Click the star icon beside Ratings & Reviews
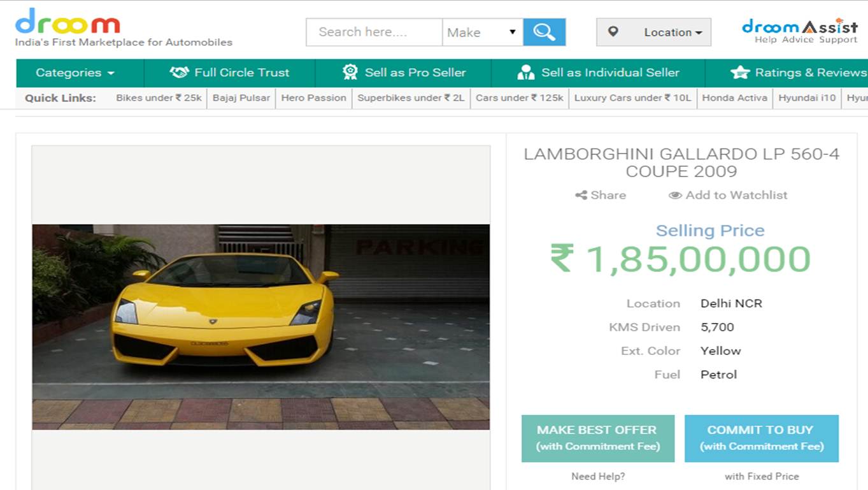The image size is (868, 490). (x=740, y=73)
